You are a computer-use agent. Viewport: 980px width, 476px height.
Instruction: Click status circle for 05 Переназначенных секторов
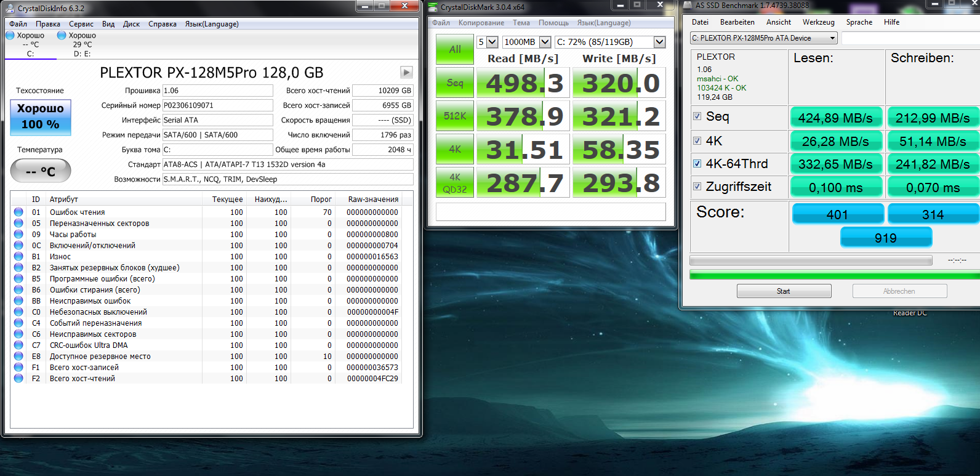pos(18,223)
